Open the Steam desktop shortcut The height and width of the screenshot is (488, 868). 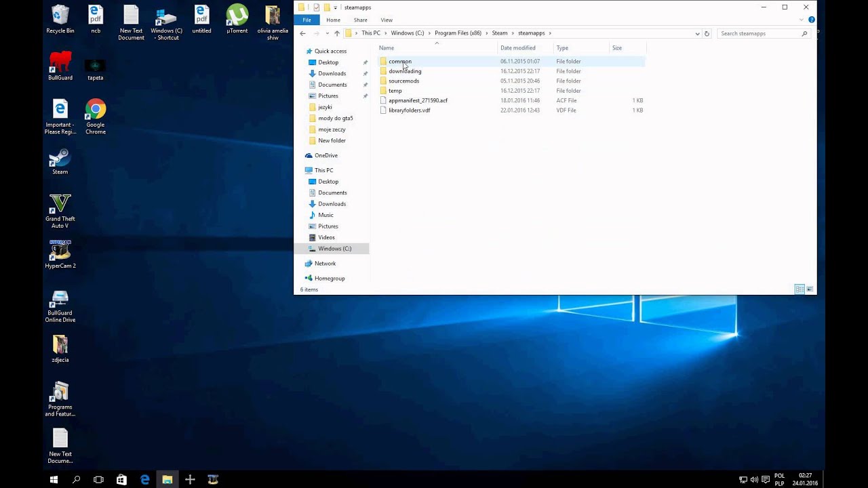[x=60, y=161]
